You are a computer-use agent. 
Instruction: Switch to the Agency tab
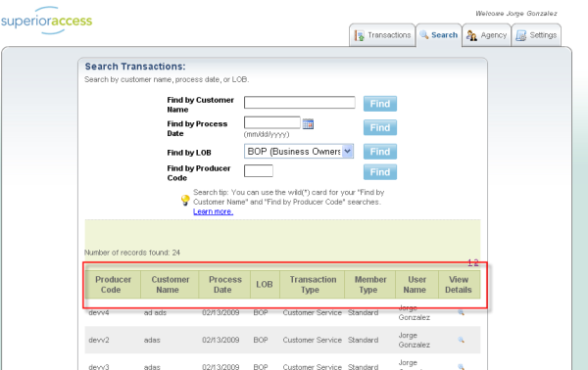[486, 35]
